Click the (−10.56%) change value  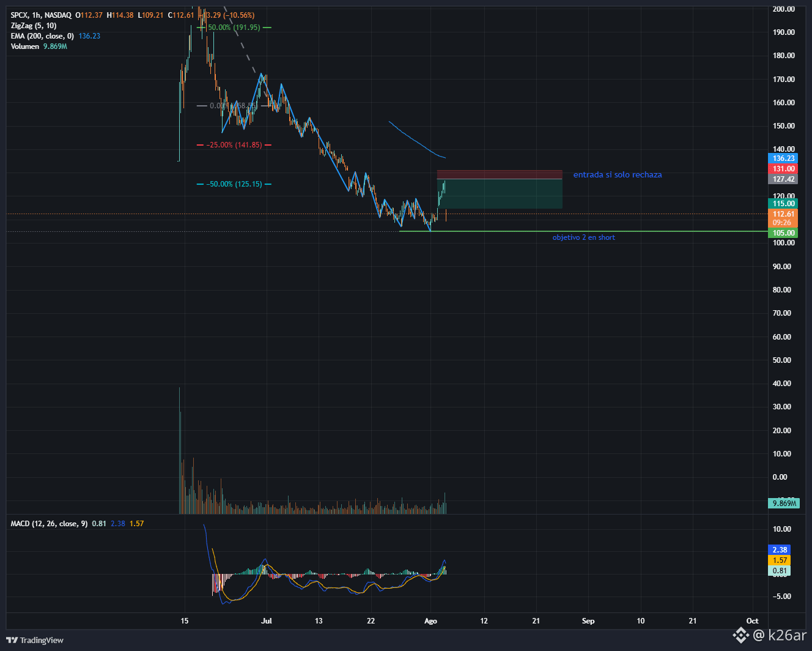coord(239,15)
